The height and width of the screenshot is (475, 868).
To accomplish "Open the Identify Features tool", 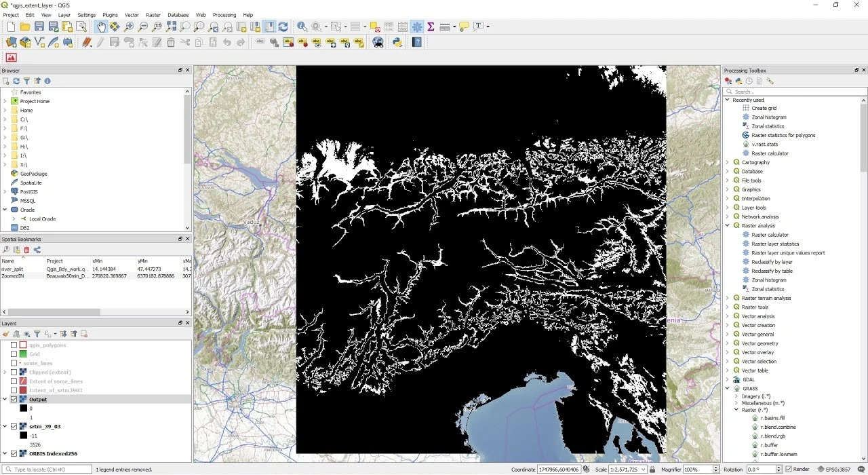I will (302, 26).
